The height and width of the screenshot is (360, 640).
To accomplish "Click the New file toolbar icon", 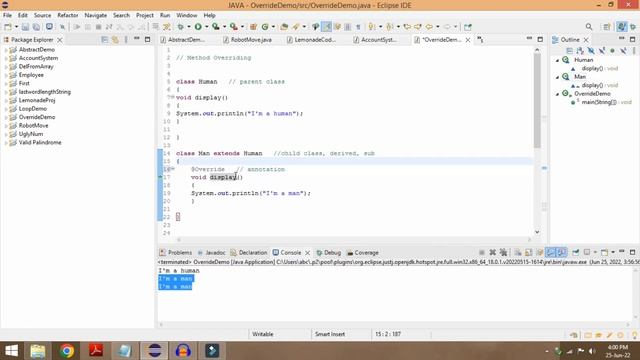I will click(8, 27).
